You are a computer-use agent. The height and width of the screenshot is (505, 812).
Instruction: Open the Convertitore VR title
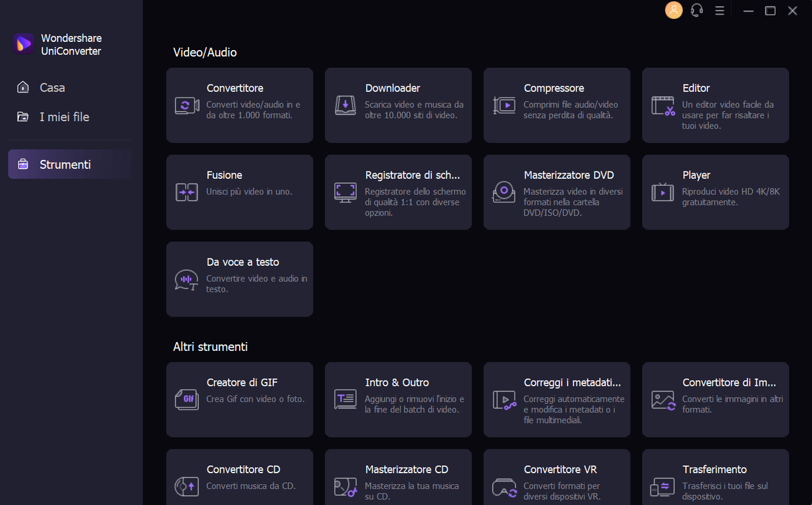(x=561, y=469)
